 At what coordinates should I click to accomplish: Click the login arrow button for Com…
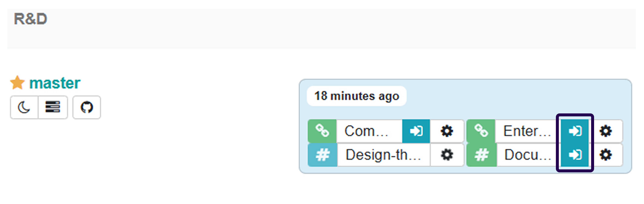pos(416,131)
